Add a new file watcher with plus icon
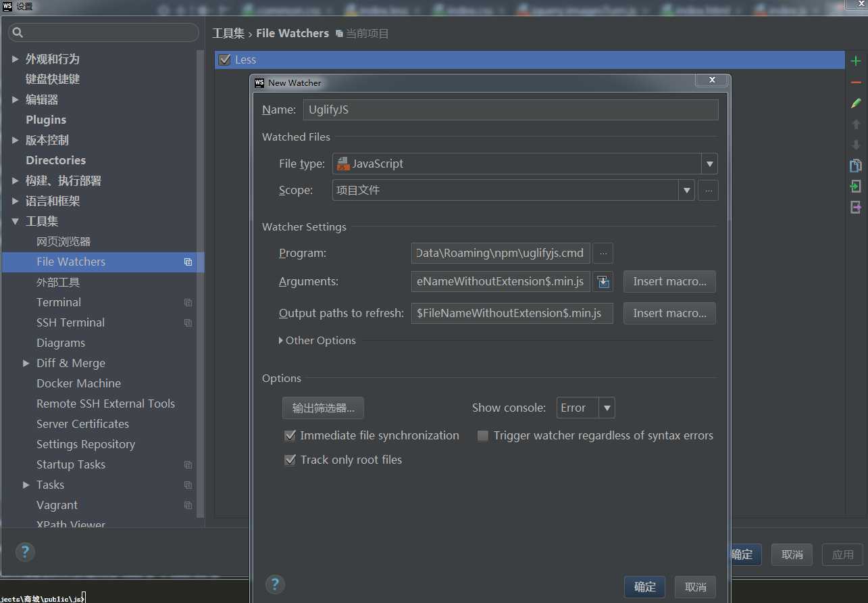868x603 pixels. click(856, 61)
